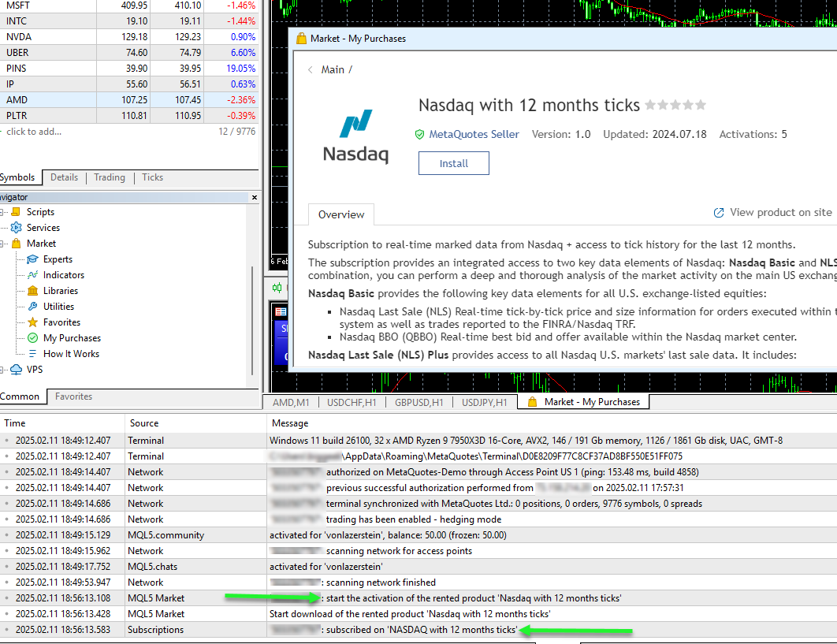The width and height of the screenshot is (837, 644).
Task: Open the Indicators chart icon
Action: click(x=32, y=275)
